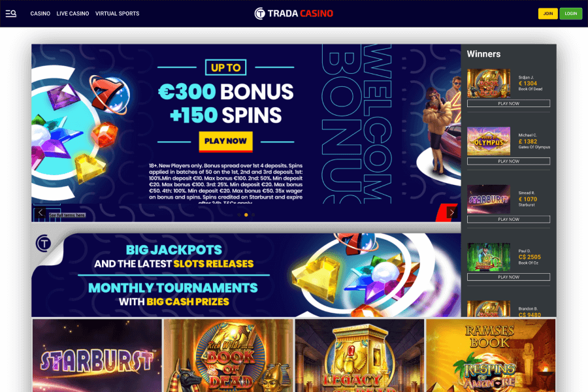Select the third carousel dot indicator

coord(253,215)
